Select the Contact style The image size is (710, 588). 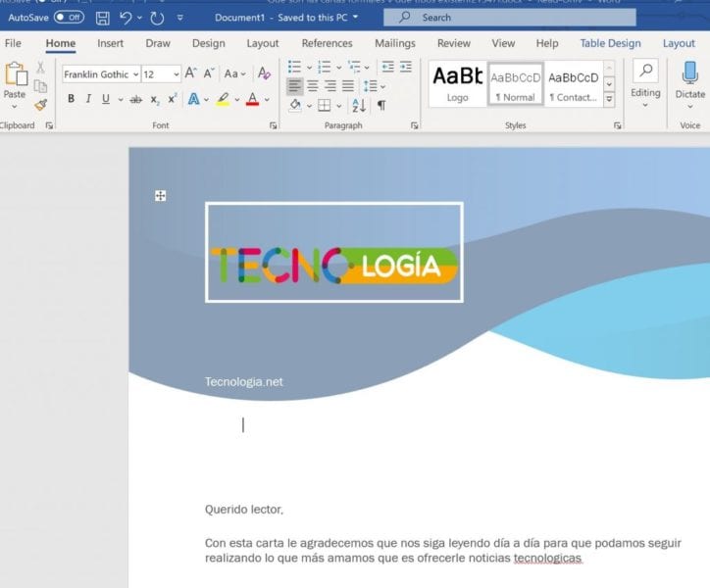[x=574, y=84]
